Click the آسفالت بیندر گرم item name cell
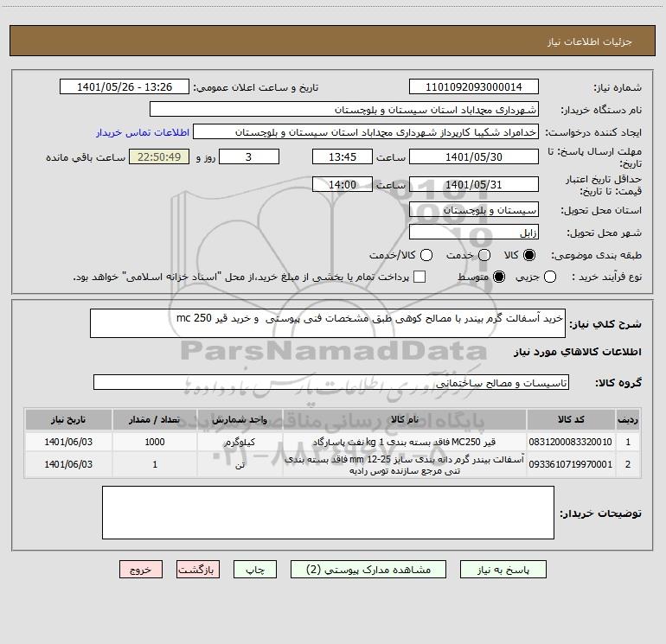The width and height of the screenshot is (666, 644). (x=405, y=465)
